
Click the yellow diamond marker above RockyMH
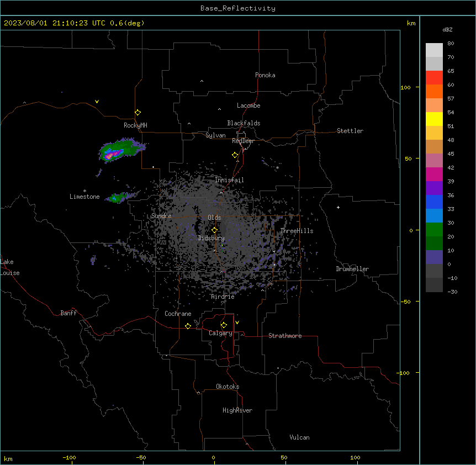tap(137, 112)
